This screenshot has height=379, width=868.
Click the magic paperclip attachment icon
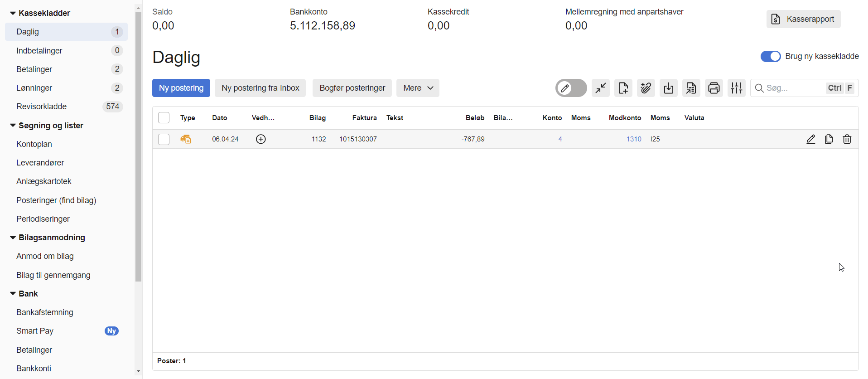(x=646, y=88)
